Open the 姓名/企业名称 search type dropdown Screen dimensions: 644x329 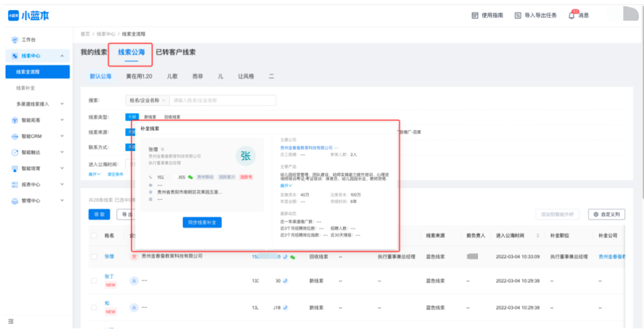147,100
